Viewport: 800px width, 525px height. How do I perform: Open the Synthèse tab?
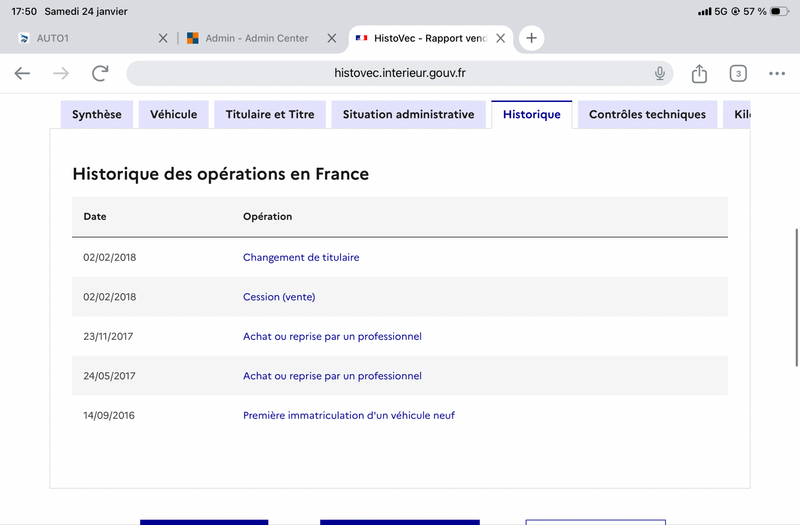(x=96, y=115)
